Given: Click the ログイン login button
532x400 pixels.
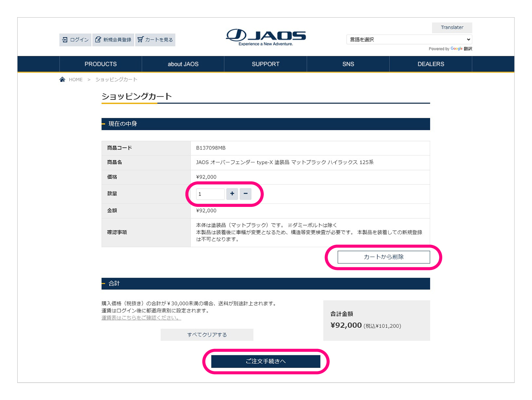Looking at the screenshot, I should (75, 40).
